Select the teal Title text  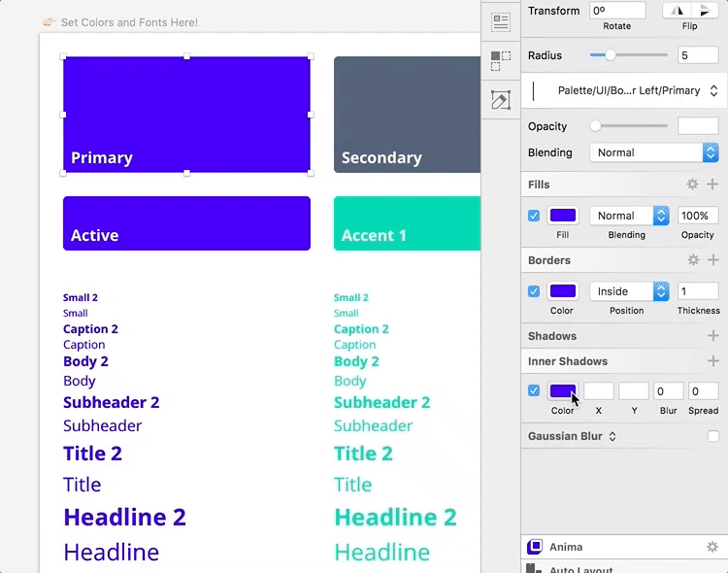coord(353,485)
